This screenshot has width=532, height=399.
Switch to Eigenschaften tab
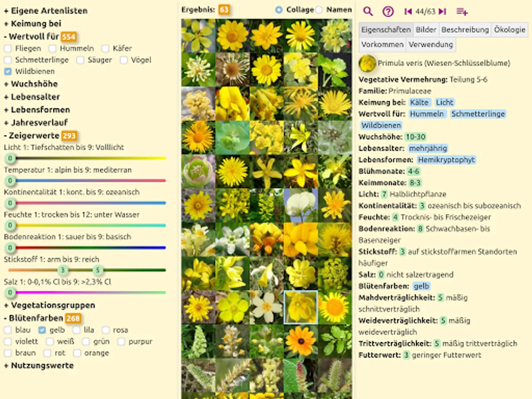pos(386,30)
